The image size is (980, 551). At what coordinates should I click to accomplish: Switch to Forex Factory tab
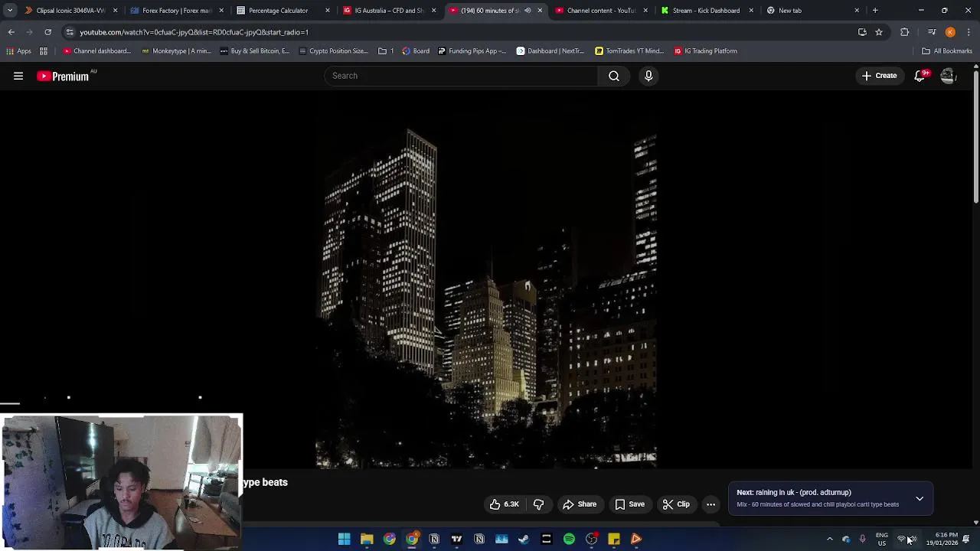coord(177,11)
